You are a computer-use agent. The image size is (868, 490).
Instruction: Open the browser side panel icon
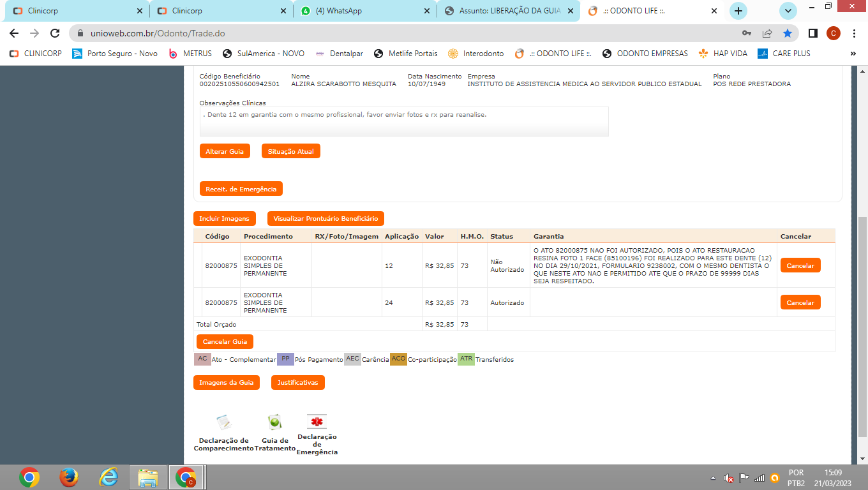813,33
